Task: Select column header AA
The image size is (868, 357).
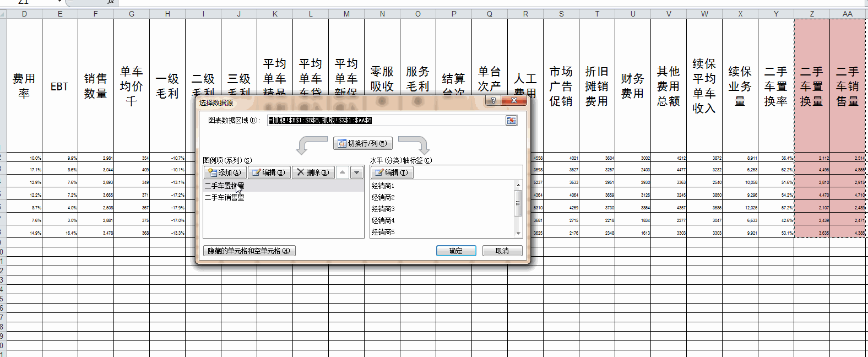Action: coord(847,14)
